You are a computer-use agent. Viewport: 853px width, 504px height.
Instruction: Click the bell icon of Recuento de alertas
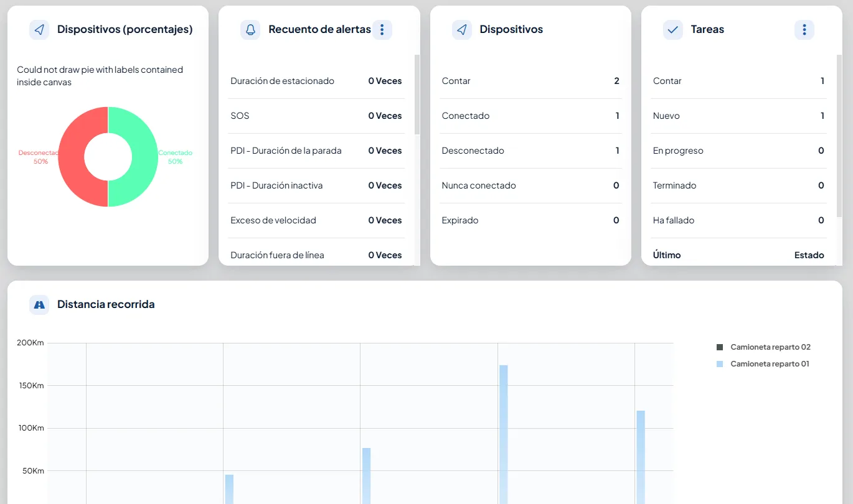click(x=250, y=30)
